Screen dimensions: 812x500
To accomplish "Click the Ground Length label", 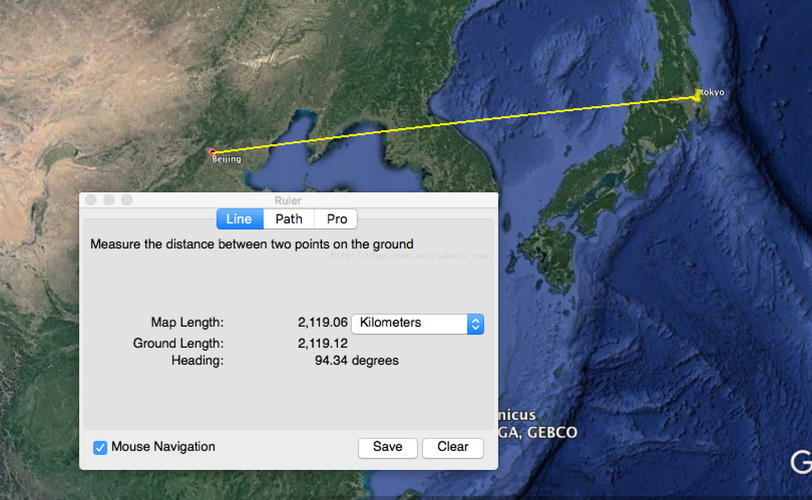I will (x=178, y=343).
